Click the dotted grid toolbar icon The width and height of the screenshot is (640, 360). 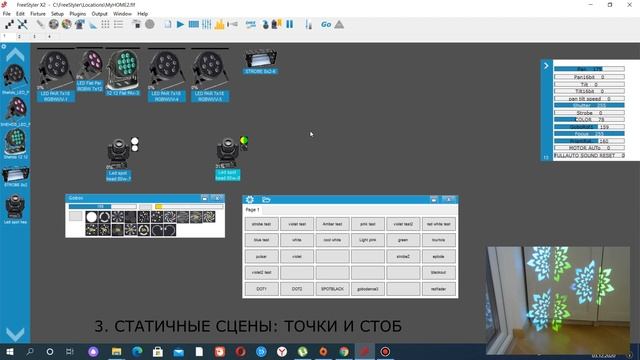(x=105, y=24)
